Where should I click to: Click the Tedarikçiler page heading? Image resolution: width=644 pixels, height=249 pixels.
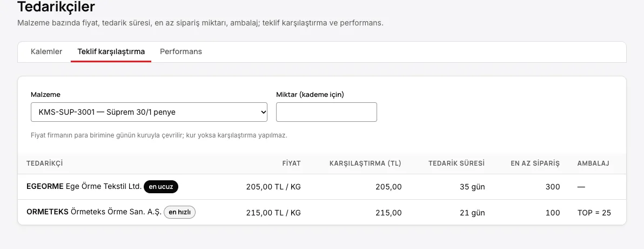pyautogui.click(x=56, y=6)
